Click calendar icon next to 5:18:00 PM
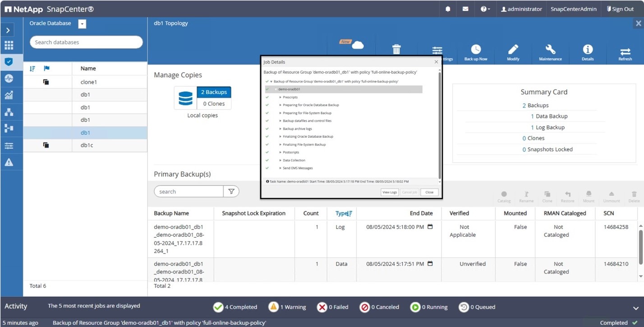 pos(430,227)
